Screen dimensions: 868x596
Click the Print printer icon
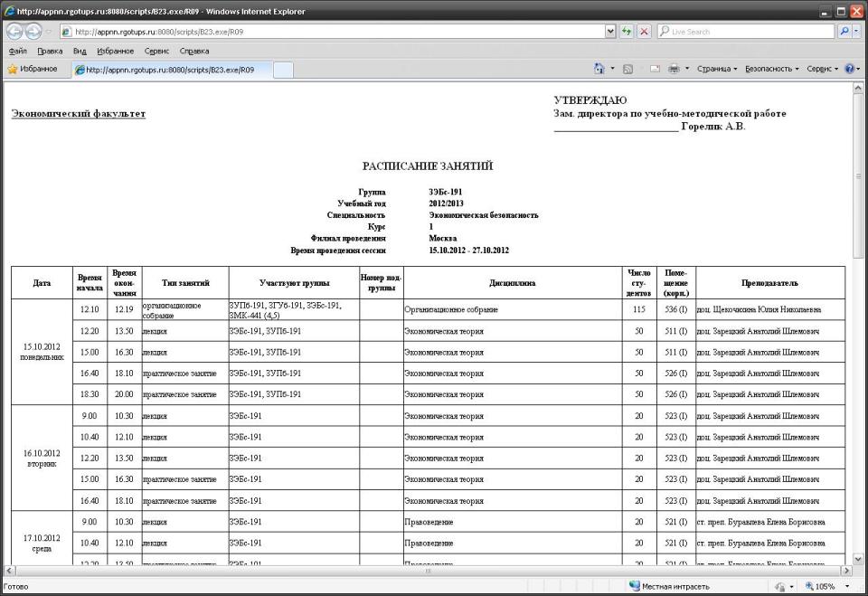tap(674, 69)
